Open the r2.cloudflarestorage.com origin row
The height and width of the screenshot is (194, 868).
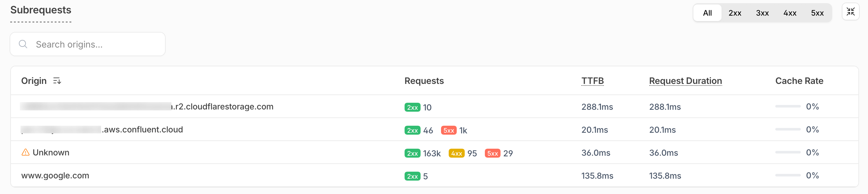(x=222, y=107)
